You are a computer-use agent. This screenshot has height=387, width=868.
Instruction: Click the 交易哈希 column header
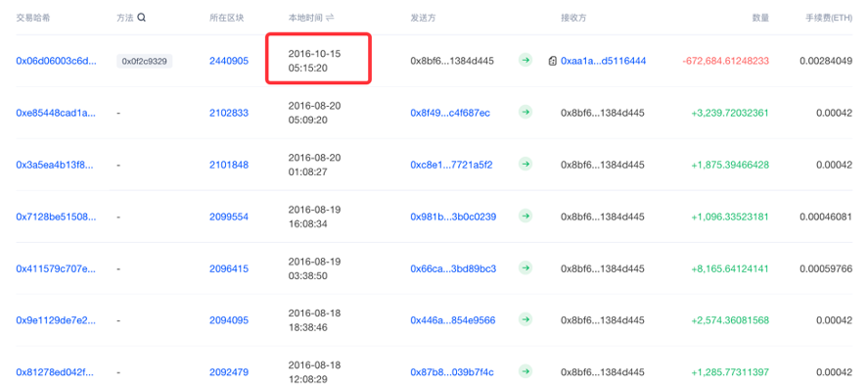(34, 18)
